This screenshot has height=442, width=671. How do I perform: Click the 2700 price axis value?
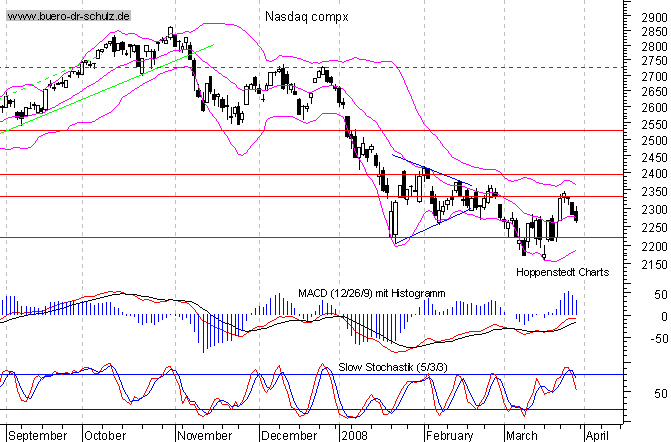654,77
